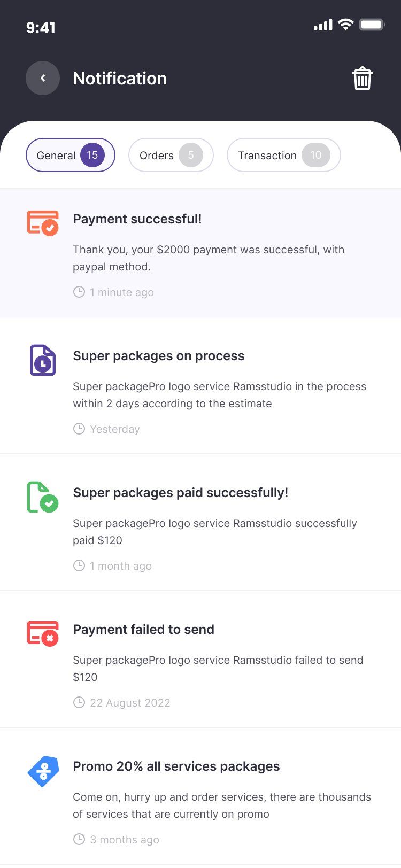Click the green document checkmark icon
Viewport: 401px width, 868px height.
point(43,497)
